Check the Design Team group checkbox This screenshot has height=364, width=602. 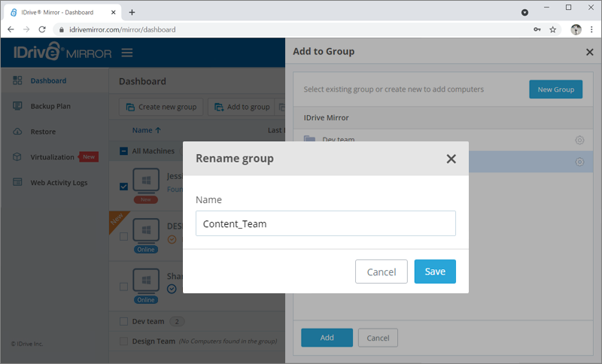[x=124, y=341]
